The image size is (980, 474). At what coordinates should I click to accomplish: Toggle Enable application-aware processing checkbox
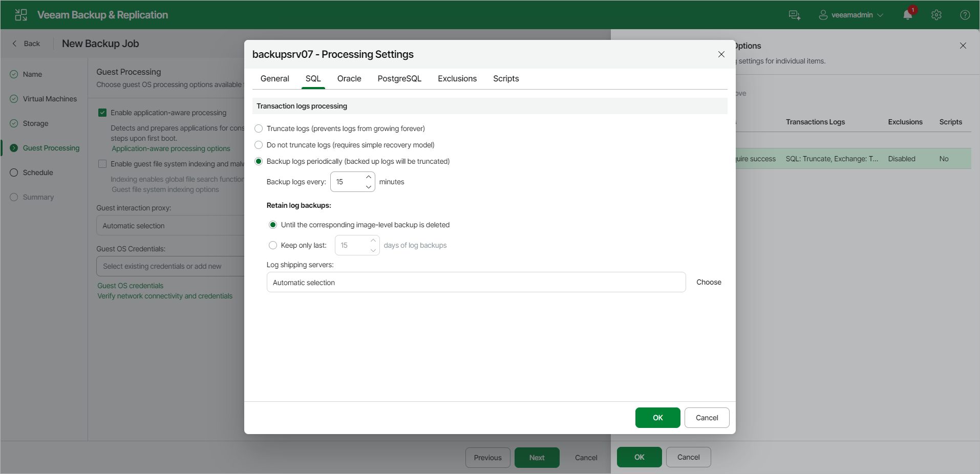102,113
